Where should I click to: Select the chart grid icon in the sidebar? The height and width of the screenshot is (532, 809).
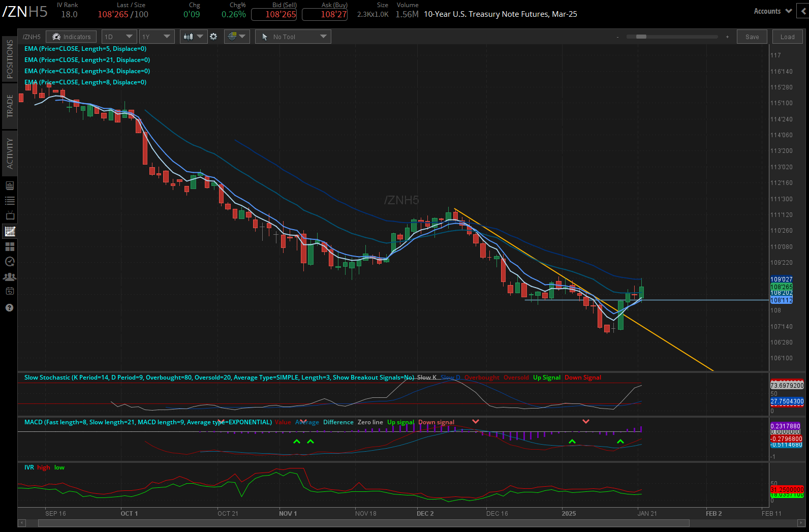click(x=10, y=231)
